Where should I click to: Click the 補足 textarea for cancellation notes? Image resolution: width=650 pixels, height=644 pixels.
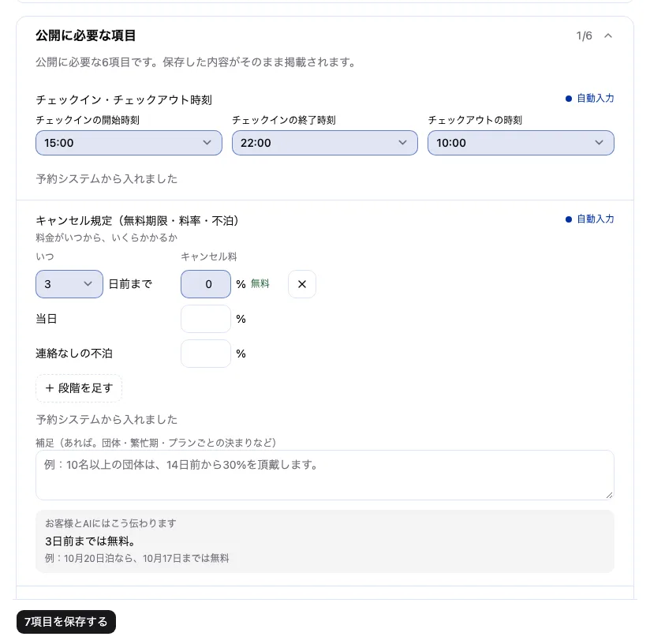pyautogui.click(x=324, y=475)
